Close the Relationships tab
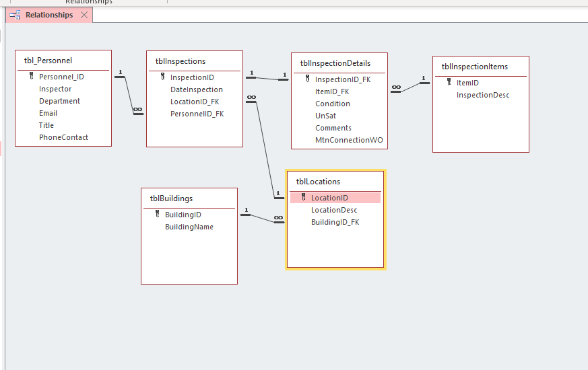 pyautogui.click(x=84, y=15)
